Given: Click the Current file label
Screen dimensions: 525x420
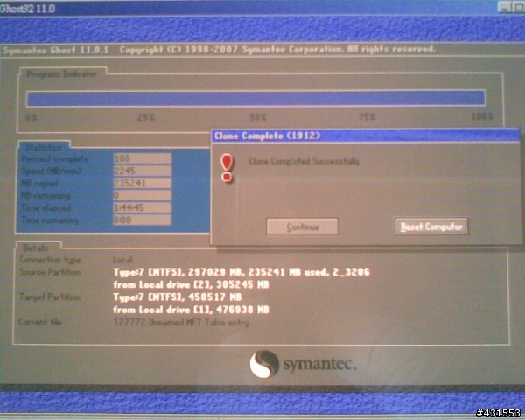Looking at the screenshot, I should pyautogui.click(x=40, y=322).
